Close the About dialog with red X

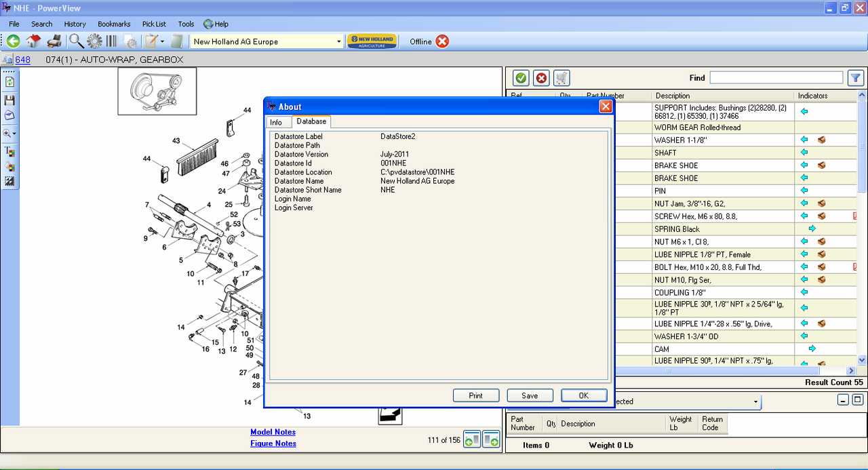(x=606, y=106)
